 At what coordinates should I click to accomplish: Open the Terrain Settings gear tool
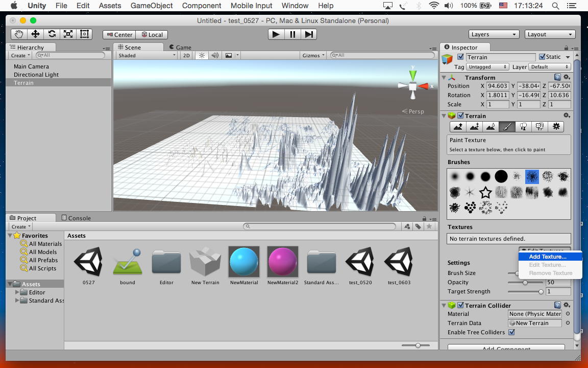point(556,127)
